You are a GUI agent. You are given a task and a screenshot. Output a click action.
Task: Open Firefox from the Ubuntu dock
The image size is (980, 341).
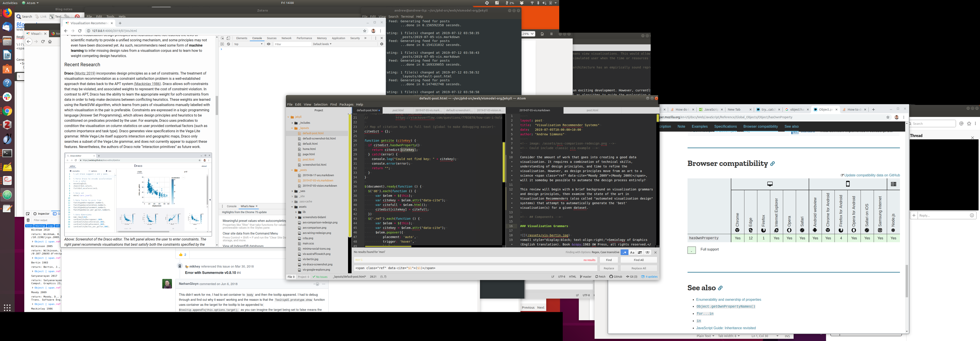click(7, 13)
